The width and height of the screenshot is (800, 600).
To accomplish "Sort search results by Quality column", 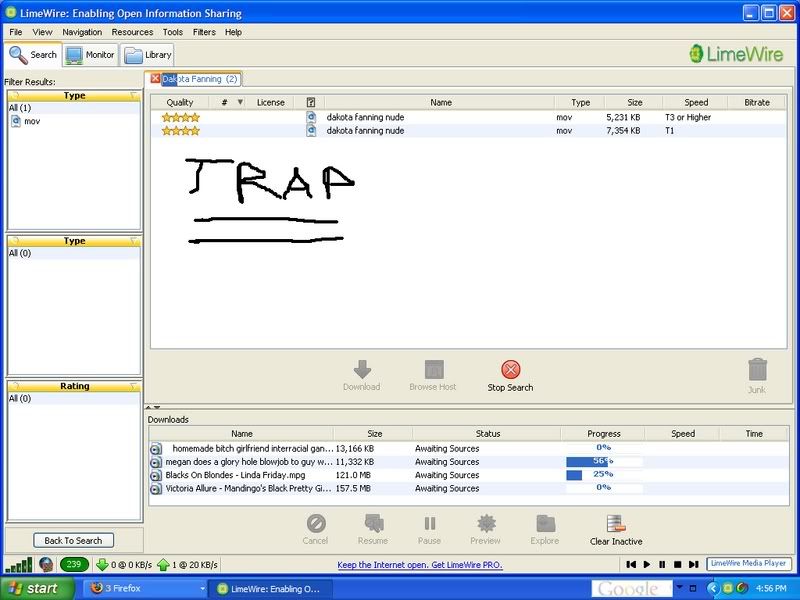I will click(180, 103).
